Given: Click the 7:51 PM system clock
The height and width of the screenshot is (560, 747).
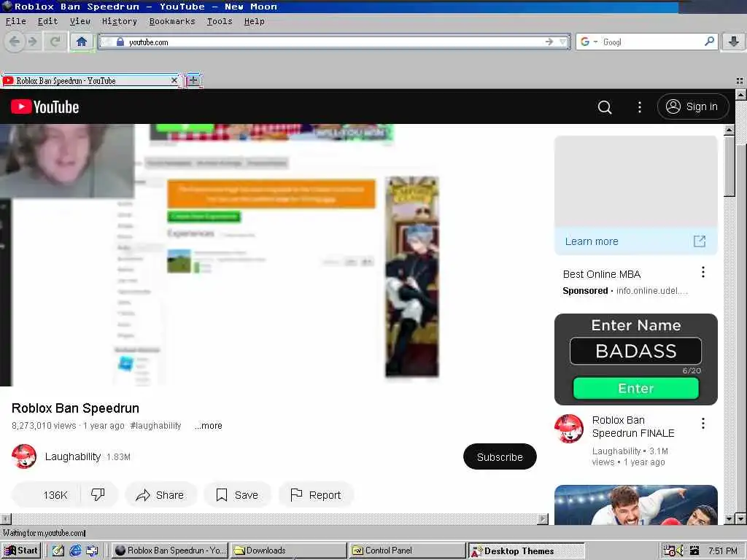Looking at the screenshot, I should pos(723,551).
